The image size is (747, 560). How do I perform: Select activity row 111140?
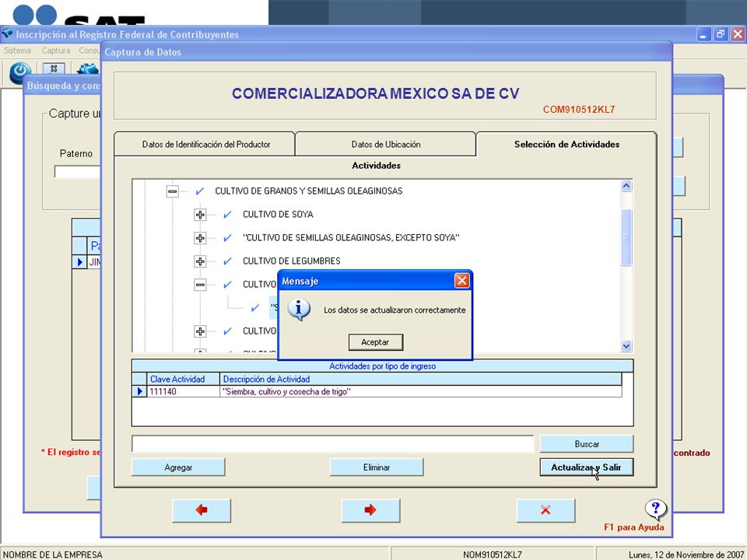pyautogui.click(x=377, y=391)
